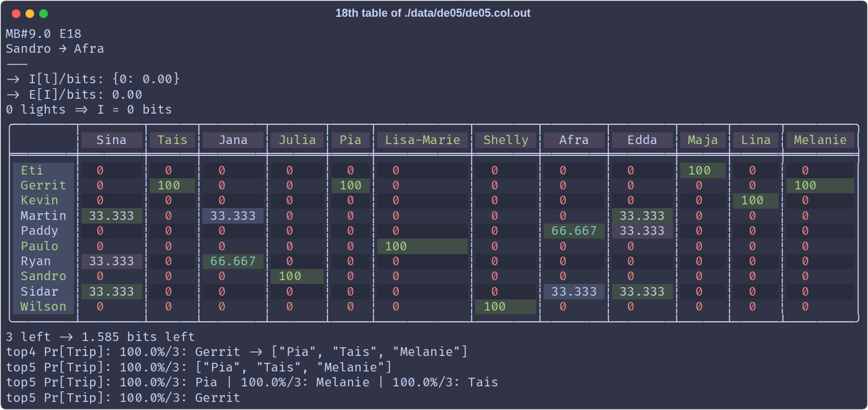Click the red close window button
This screenshot has width=868, height=410.
16,14
